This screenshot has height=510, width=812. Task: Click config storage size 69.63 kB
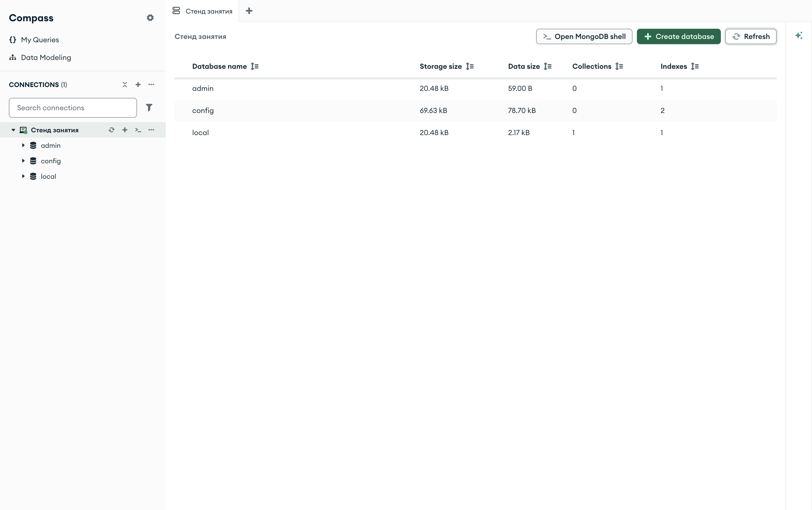click(433, 110)
